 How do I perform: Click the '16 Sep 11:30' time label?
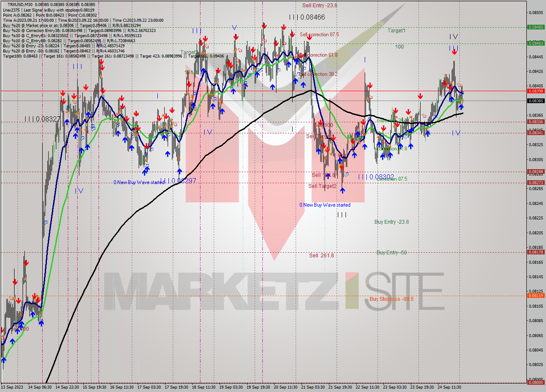click(x=121, y=387)
